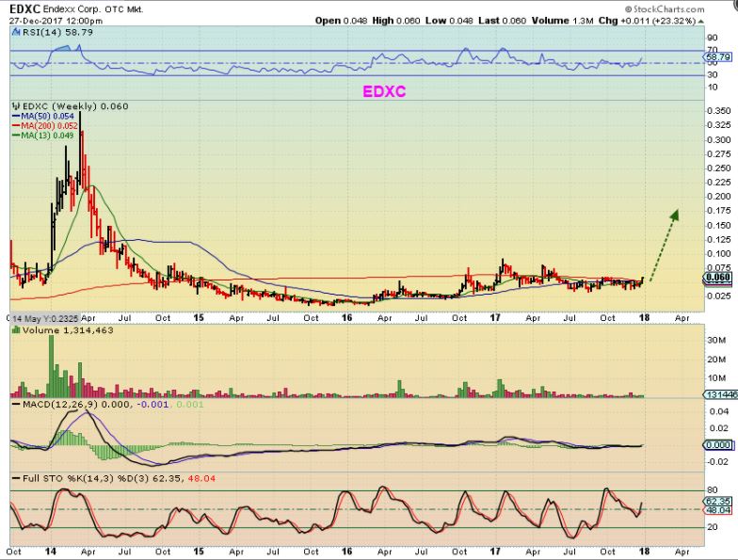Click the -0.02 MACD axis label
738x560 pixels.
(717, 461)
